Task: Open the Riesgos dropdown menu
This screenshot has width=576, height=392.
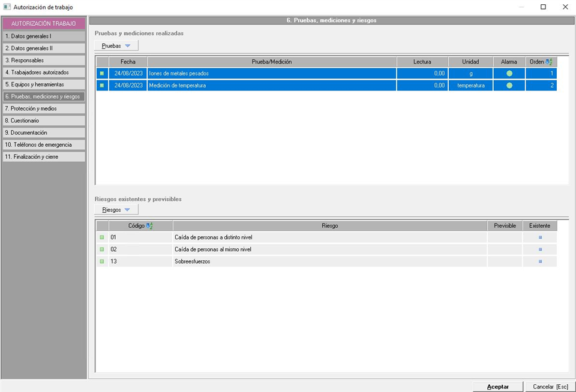Action: (116, 210)
